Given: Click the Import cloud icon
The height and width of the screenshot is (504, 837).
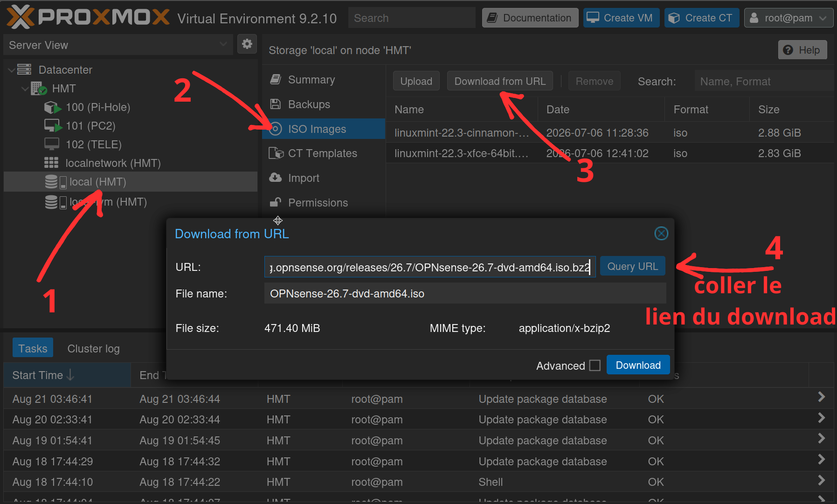Looking at the screenshot, I should click(x=276, y=178).
